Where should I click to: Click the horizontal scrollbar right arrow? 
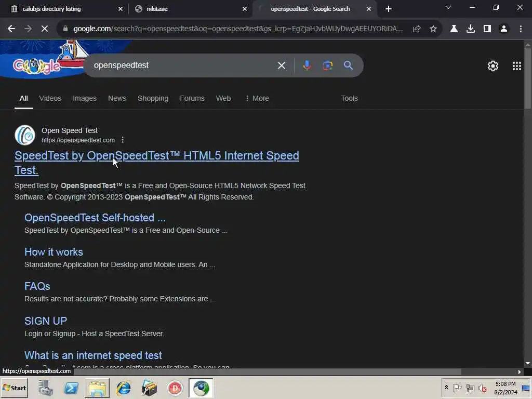tap(519, 372)
